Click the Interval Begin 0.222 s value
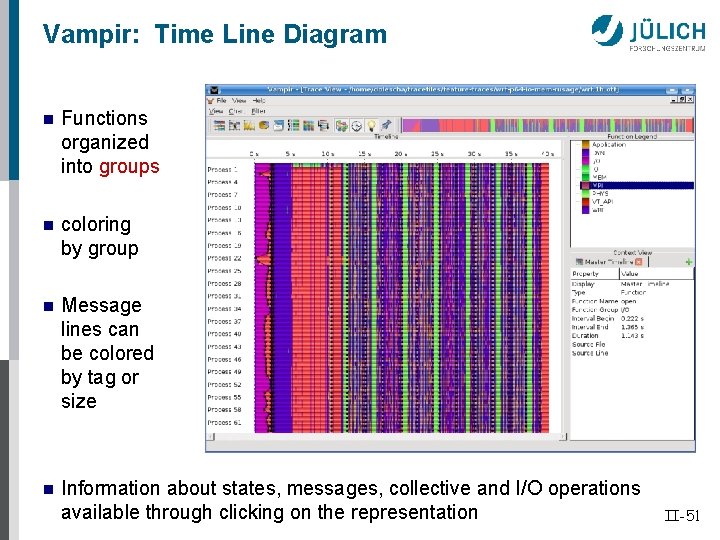 [x=632, y=318]
